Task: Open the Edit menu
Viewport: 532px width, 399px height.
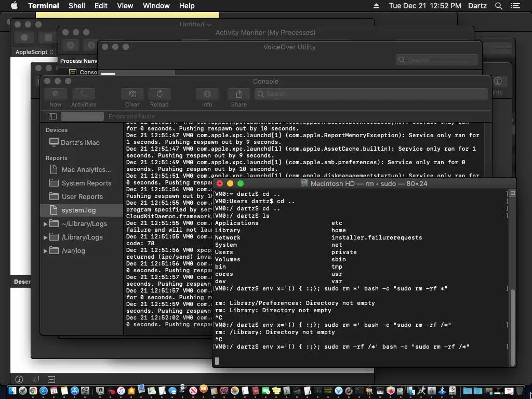Action: 101,6
